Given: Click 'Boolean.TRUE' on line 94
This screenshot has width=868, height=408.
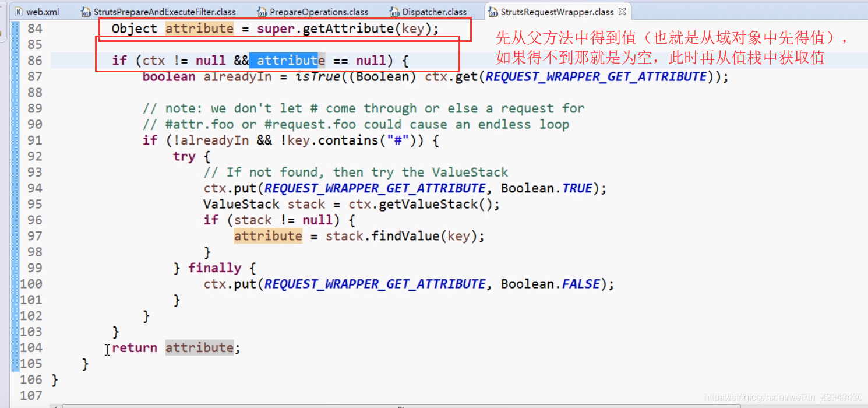Looking at the screenshot, I should (546, 188).
